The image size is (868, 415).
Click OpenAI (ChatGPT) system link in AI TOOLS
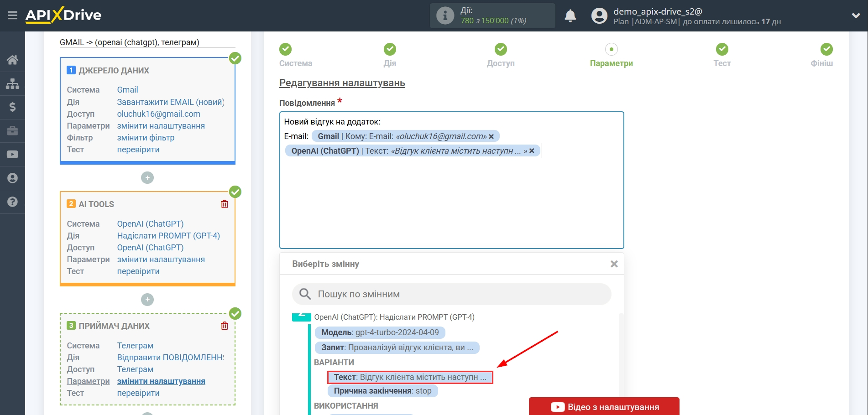(x=150, y=224)
